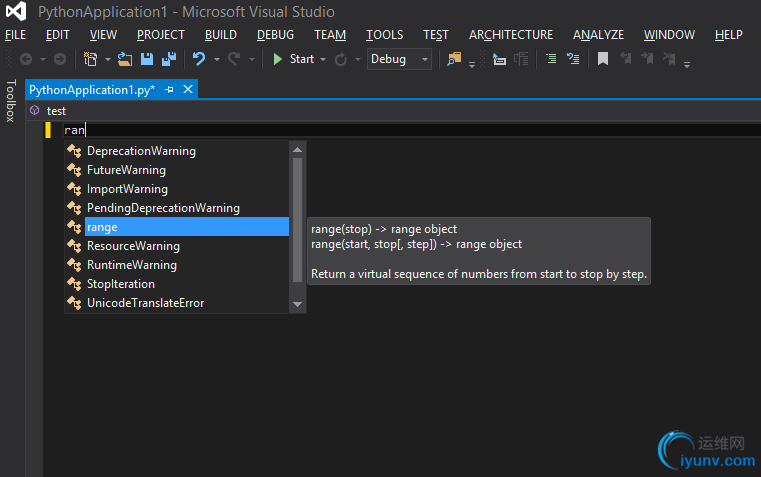Image resolution: width=761 pixels, height=477 pixels.
Task: Open the test navigation bar dropdown
Action: point(394,111)
